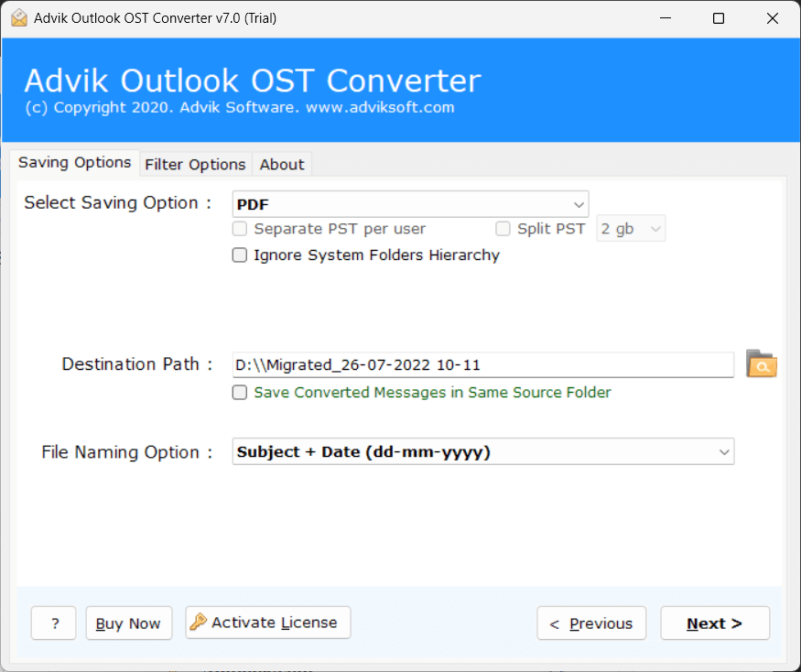
Task: Go back with the Previous button
Action: [x=591, y=623]
